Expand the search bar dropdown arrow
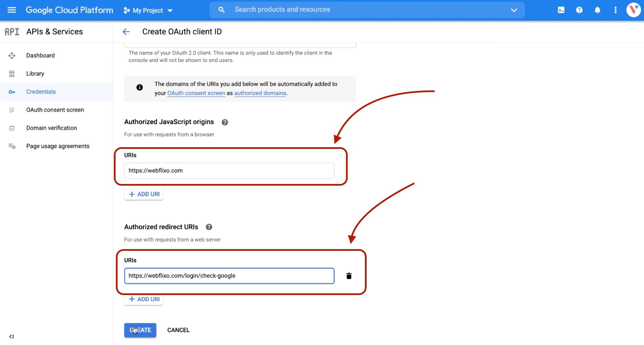This screenshot has height=345, width=644. tap(514, 10)
